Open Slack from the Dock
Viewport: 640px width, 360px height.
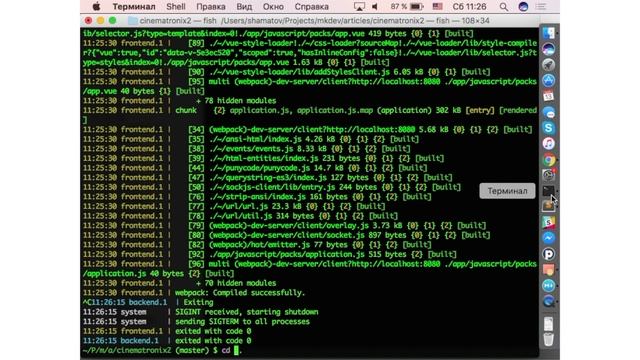(549, 222)
